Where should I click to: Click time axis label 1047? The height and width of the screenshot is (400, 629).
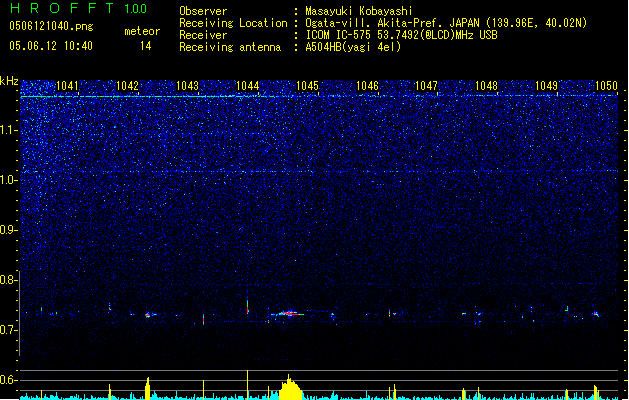pyautogui.click(x=426, y=86)
